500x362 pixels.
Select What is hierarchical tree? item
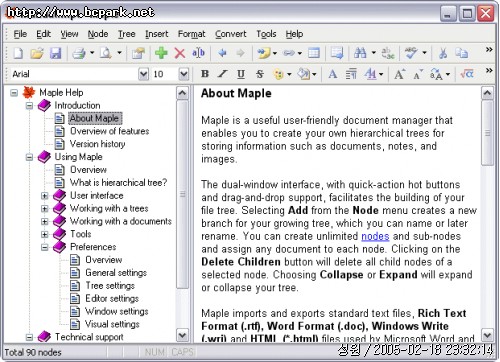coord(118,183)
